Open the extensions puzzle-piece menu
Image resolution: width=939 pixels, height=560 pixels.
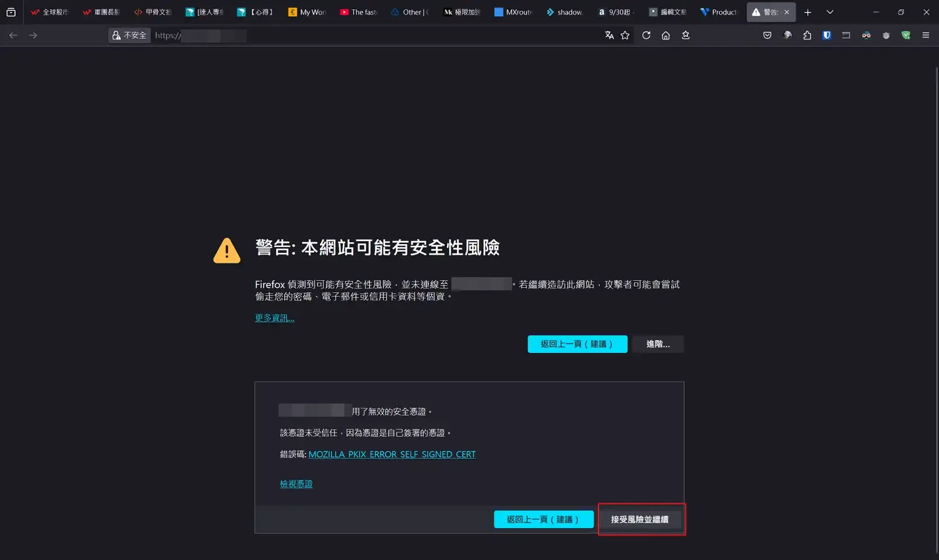click(x=807, y=36)
